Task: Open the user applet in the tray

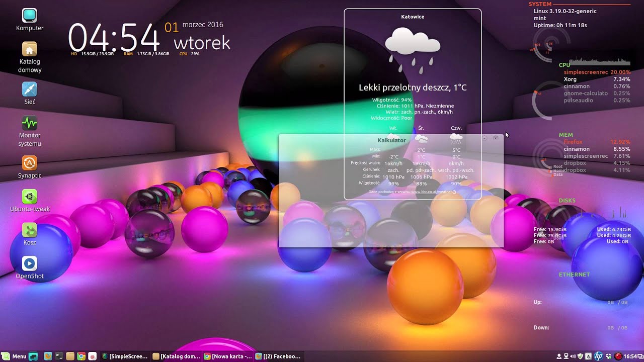Action: [x=559, y=356]
